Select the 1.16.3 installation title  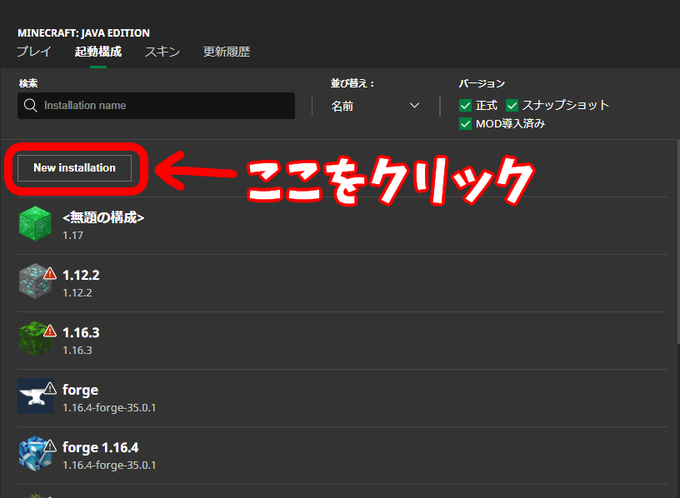click(81, 333)
